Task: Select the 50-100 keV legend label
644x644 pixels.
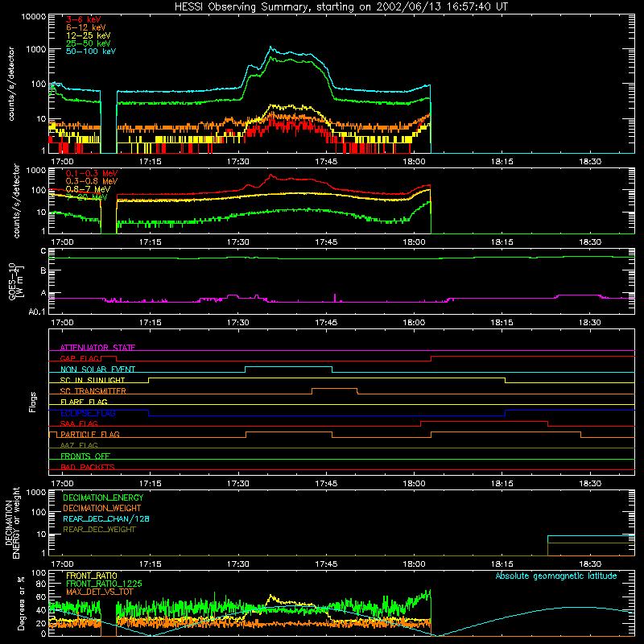Action: click(x=91, y=52)
